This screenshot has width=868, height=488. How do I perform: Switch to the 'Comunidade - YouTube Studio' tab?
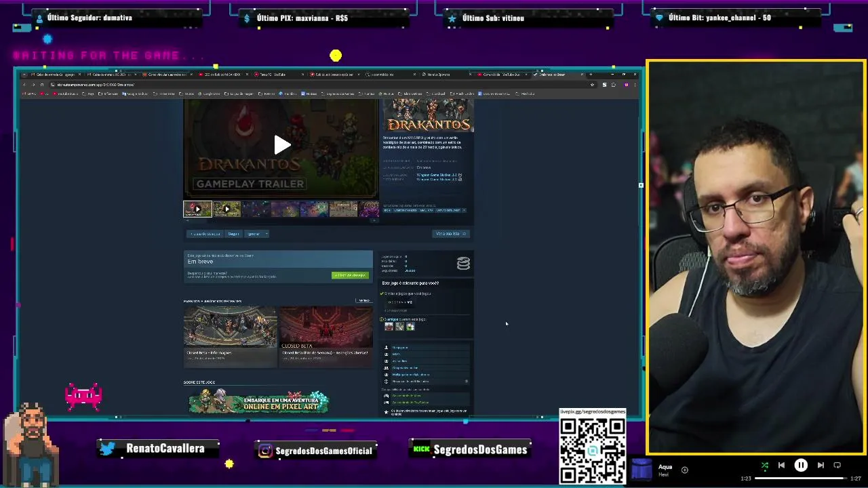tap(502, 75)
